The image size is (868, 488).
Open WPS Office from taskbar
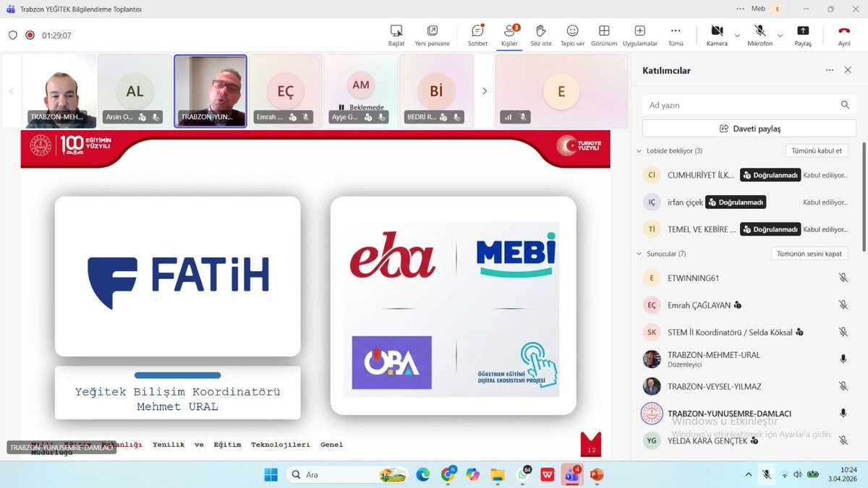point(548,475)
